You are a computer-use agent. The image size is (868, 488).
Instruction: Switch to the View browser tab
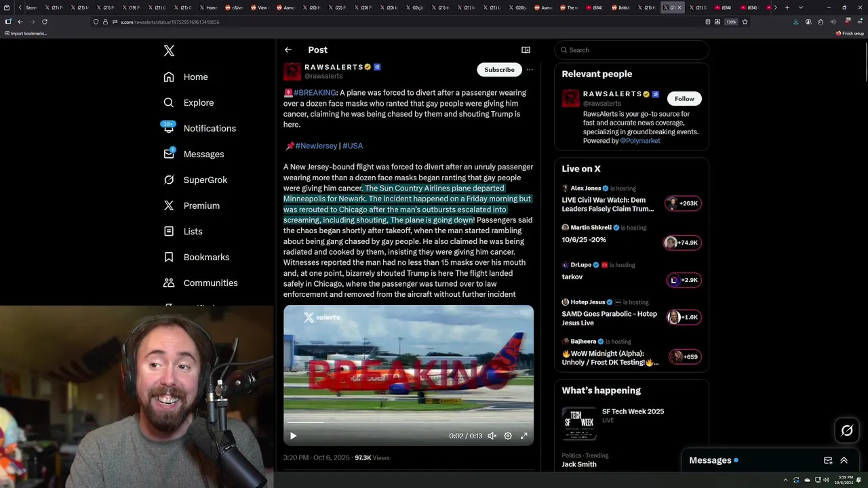click(259, 7)
